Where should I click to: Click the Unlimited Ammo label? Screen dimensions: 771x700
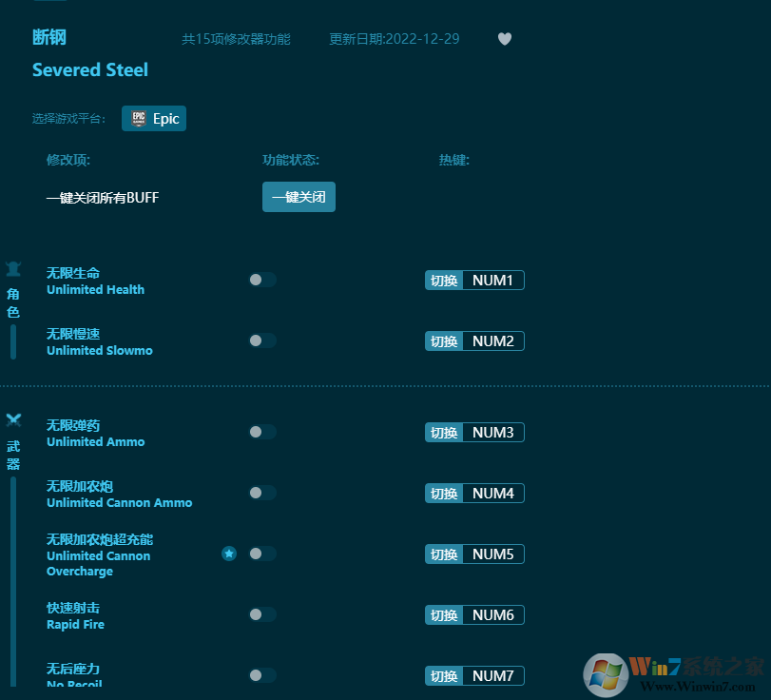coord(95,441)
